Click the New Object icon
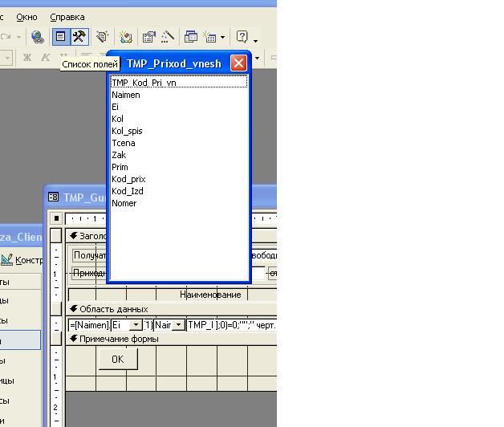Image resolution: width=504 pixels, height=427 pixels. point(210,37)
